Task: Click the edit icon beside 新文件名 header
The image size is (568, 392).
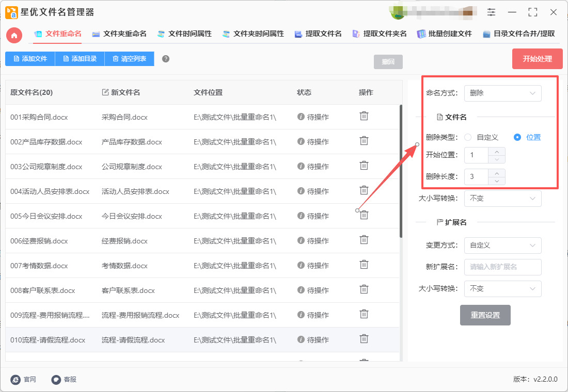Action: 105,92
